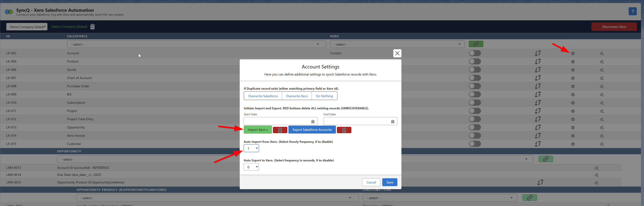Click the 'Contact' Xero cell text
This screenshot has width=644, height=206.
pyautogui.click(x=336, y=53)
